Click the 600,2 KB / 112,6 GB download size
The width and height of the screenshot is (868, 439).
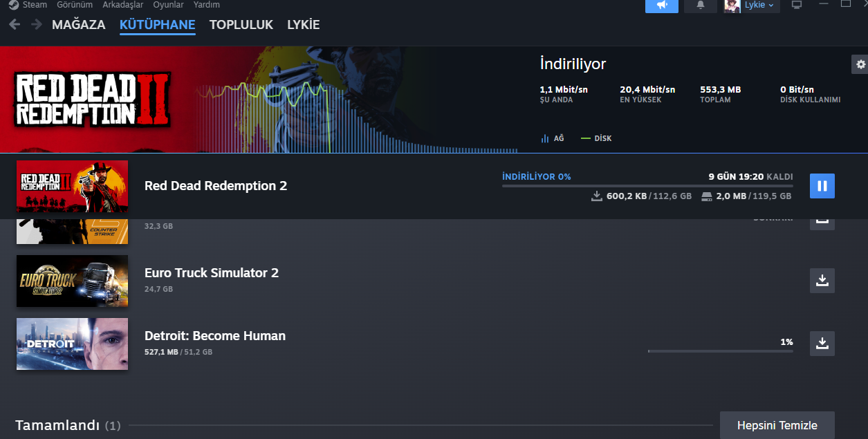click(642, 196)
